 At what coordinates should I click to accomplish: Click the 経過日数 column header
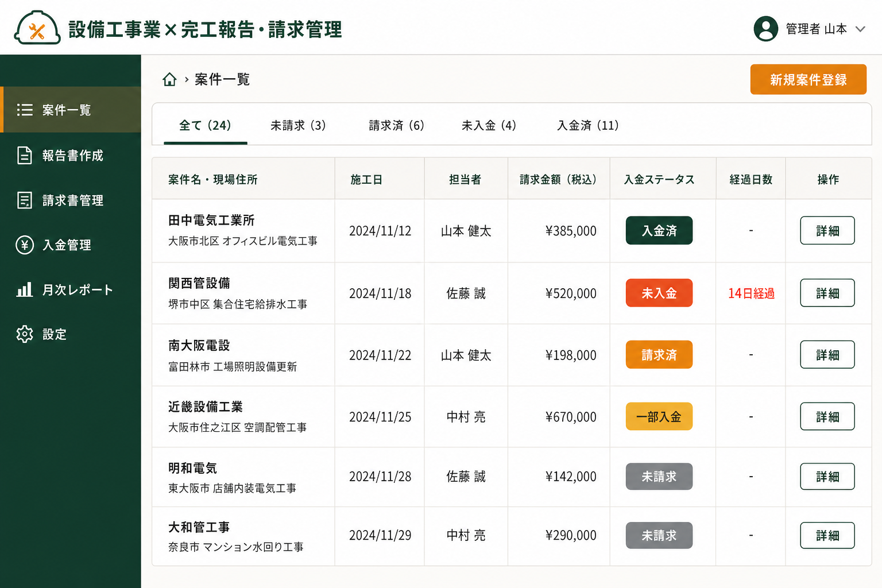coord(751,180)
